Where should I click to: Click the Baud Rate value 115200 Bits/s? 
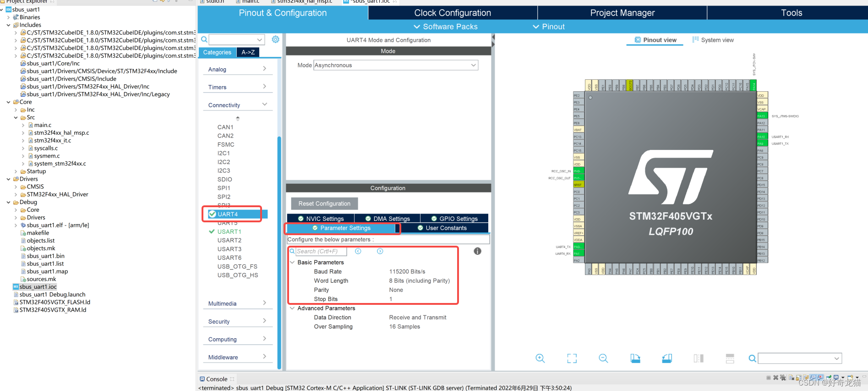[x=407, y=272]
